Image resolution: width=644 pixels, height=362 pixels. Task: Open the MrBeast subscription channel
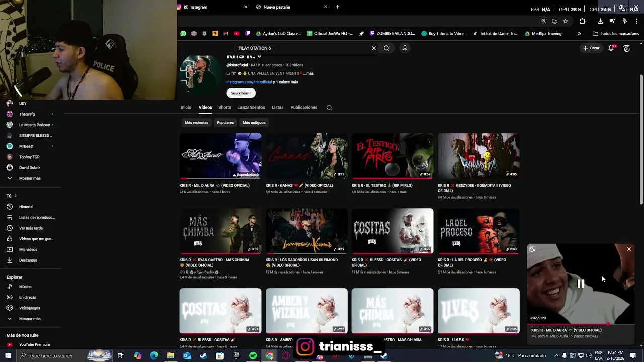(x=26, y=146)
